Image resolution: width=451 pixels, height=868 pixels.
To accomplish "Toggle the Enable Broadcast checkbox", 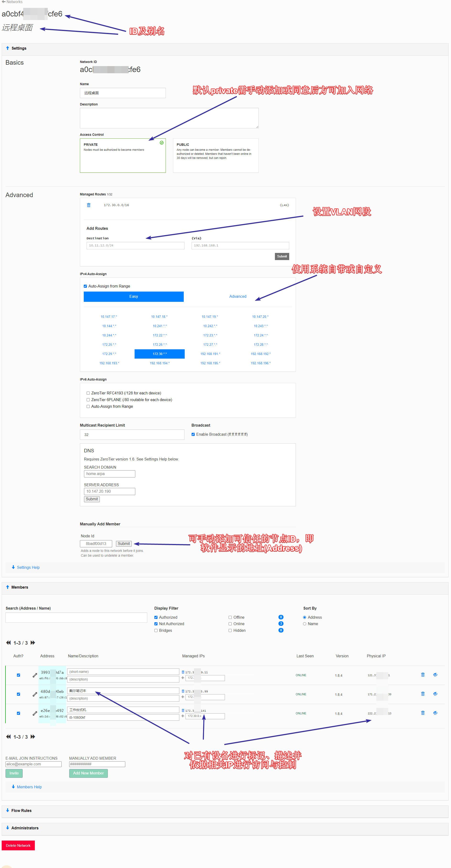I will (x=193, y=434).
